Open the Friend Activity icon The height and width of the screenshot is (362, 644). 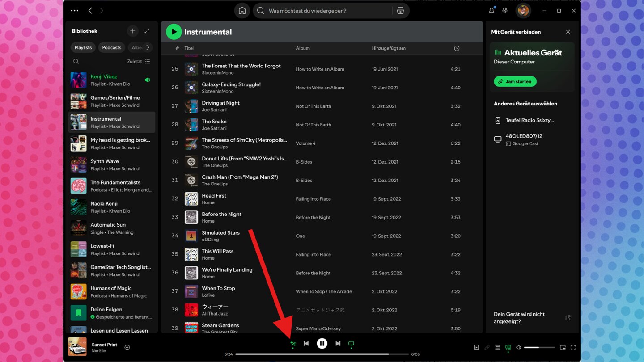click(x=505, y=11)
